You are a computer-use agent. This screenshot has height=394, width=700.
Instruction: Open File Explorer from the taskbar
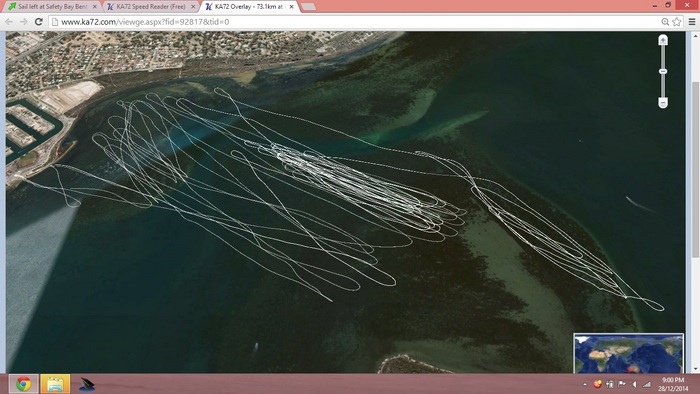(55, 384)
